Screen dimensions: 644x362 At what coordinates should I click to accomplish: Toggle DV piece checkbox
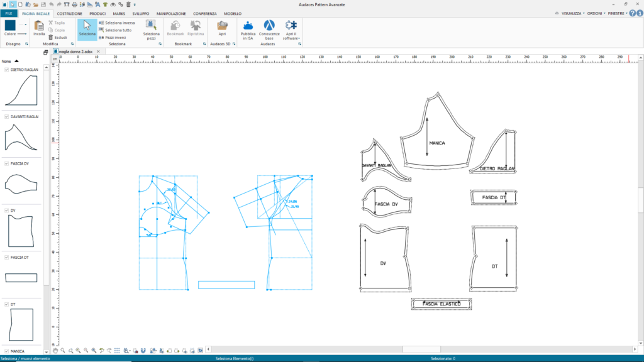pyautogui.click(x=6, y=210)
